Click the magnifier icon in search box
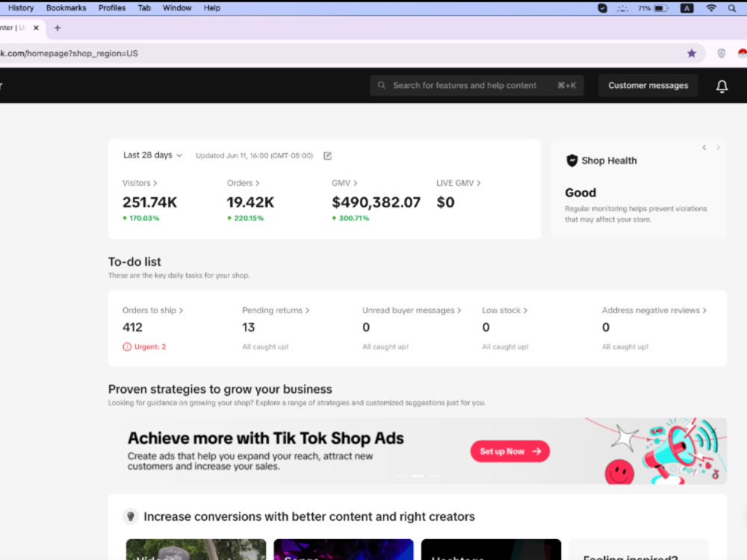This screenshot has height=560, width=747. click(382, 85)
